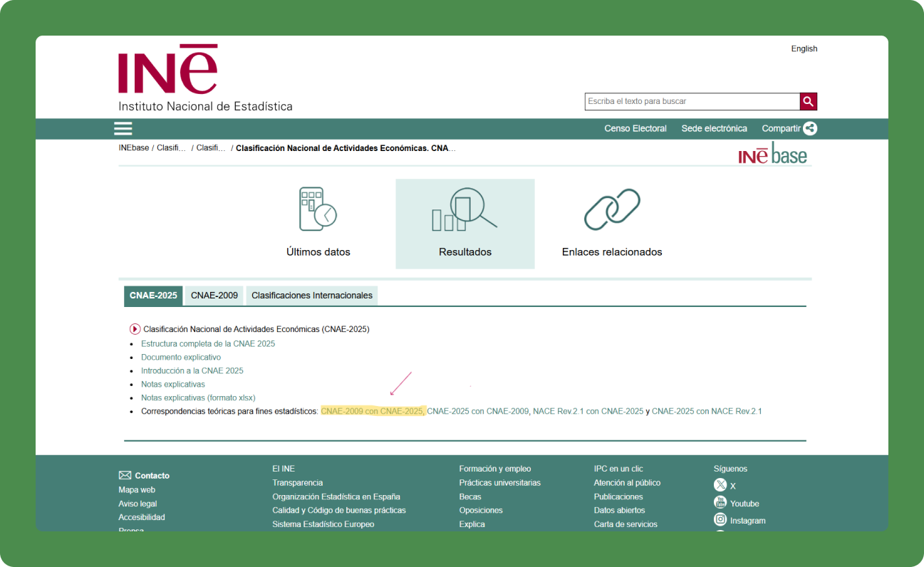Open the Instagram social icon
Screen dimensions: 924x567
[x=720, y=520]
